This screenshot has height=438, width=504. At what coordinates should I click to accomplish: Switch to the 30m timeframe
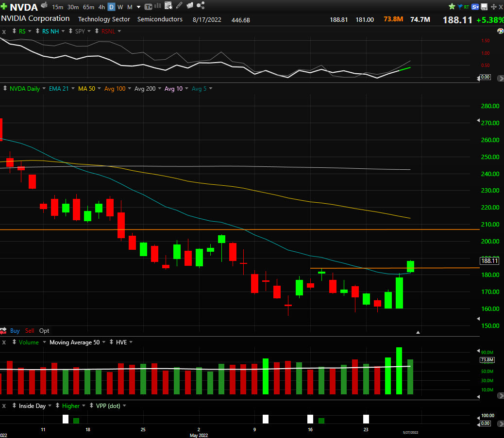(73, 7)
